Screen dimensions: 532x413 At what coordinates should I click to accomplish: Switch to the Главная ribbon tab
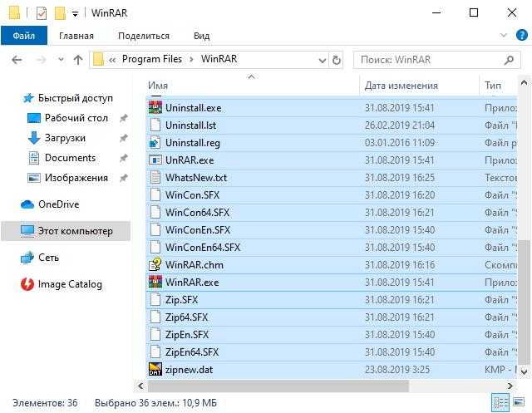76,36
